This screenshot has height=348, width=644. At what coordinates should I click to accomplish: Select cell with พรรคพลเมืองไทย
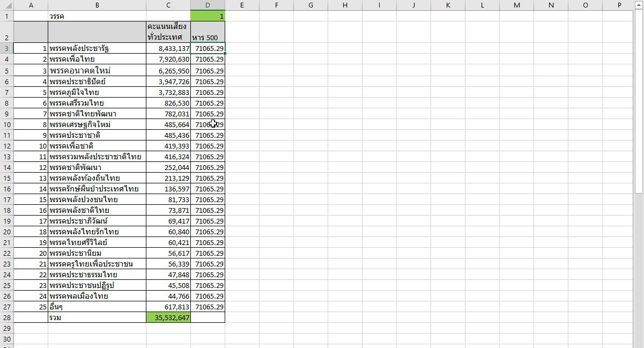pyautogui.click(x=97, y=296)
